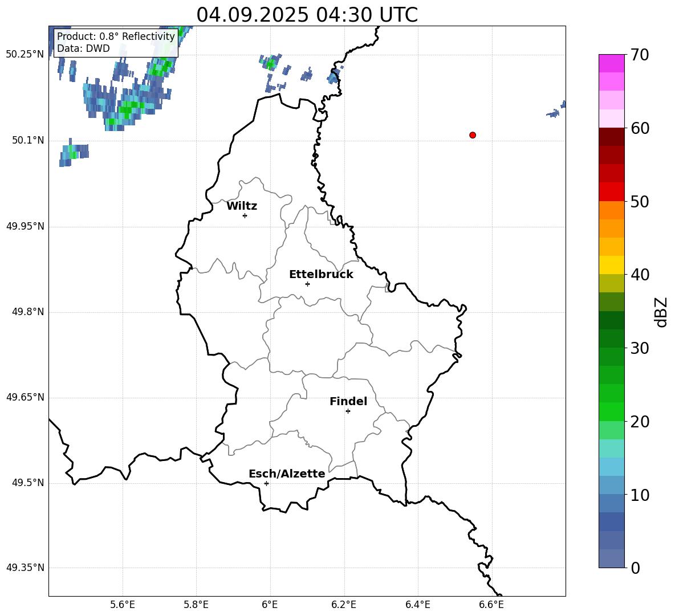Click the 49.95°N latitude label
This screenshot has width=675, height=616.
coord(25,226)
